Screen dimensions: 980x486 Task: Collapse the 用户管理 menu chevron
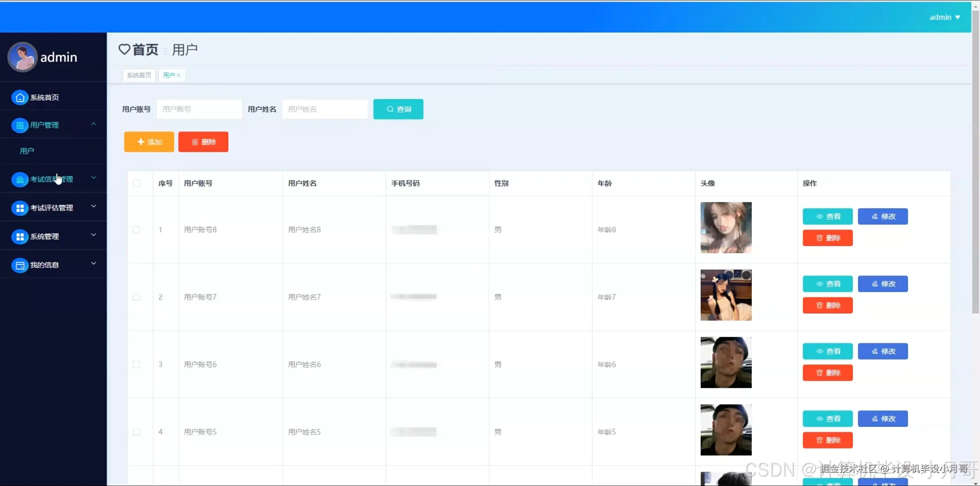[x=93, y=124]
